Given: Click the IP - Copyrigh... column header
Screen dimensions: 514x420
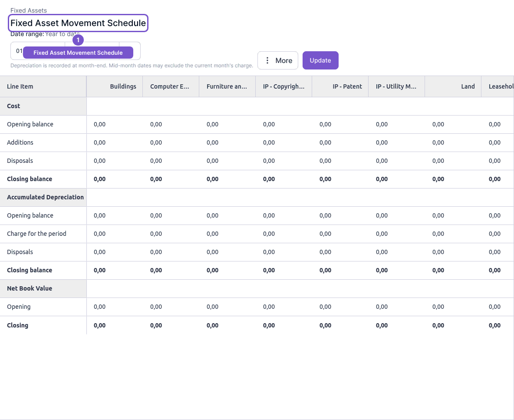Looking at the screenshot, I should (283, 86).
